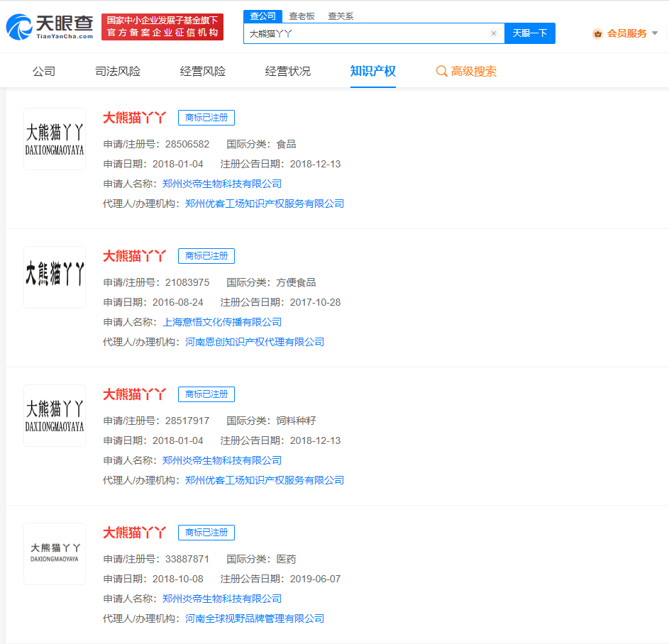Open the trademark image for registration 28517917
669x644 pixels.
pyautogui.click(x=55, y=416)
